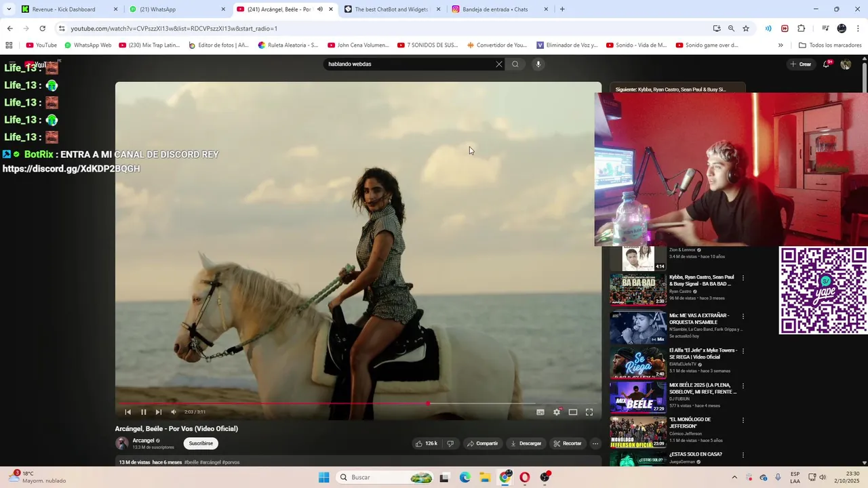Click the #beéle hashtag
Screen dimensions: 868x488
191,462
